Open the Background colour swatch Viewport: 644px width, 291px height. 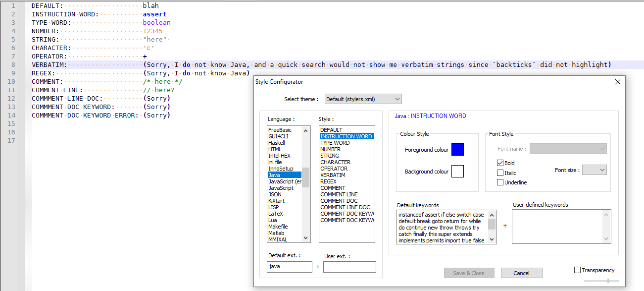pos(457,171)
